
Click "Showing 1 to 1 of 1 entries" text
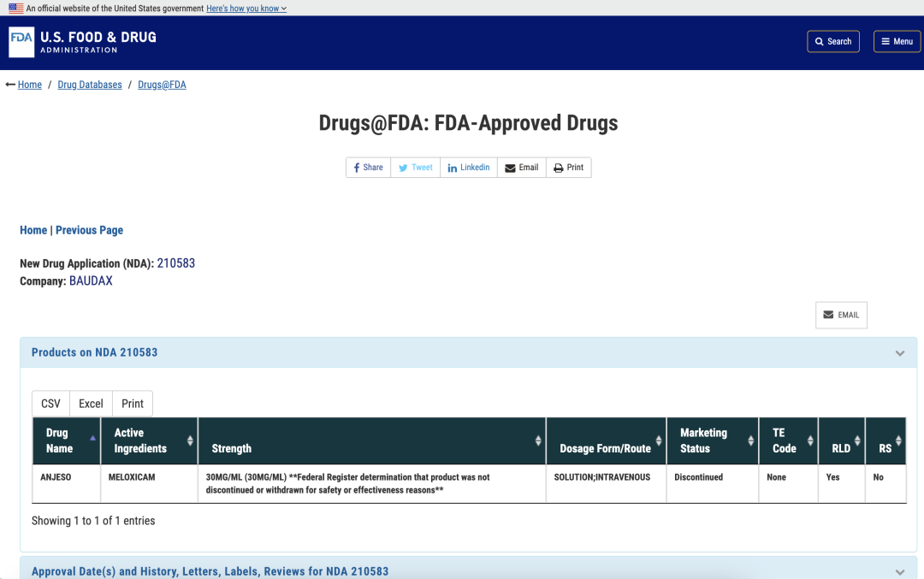[x=93, y=521]
